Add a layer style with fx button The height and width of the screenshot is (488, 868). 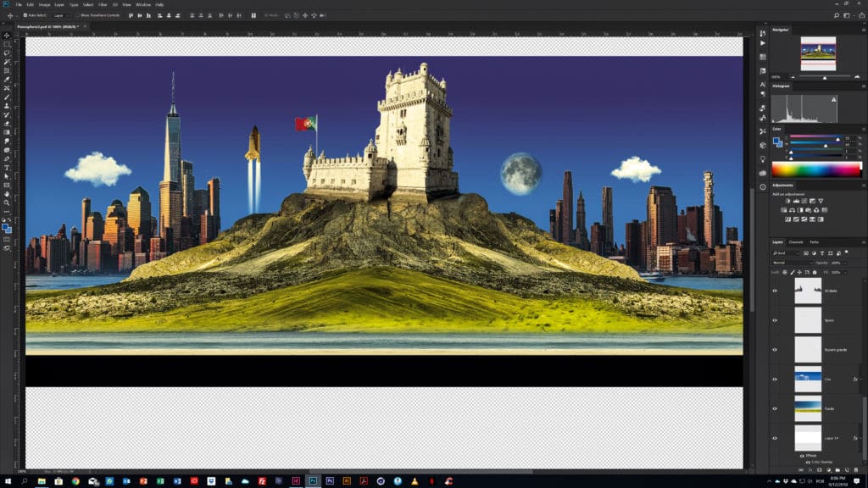[810, 470]
